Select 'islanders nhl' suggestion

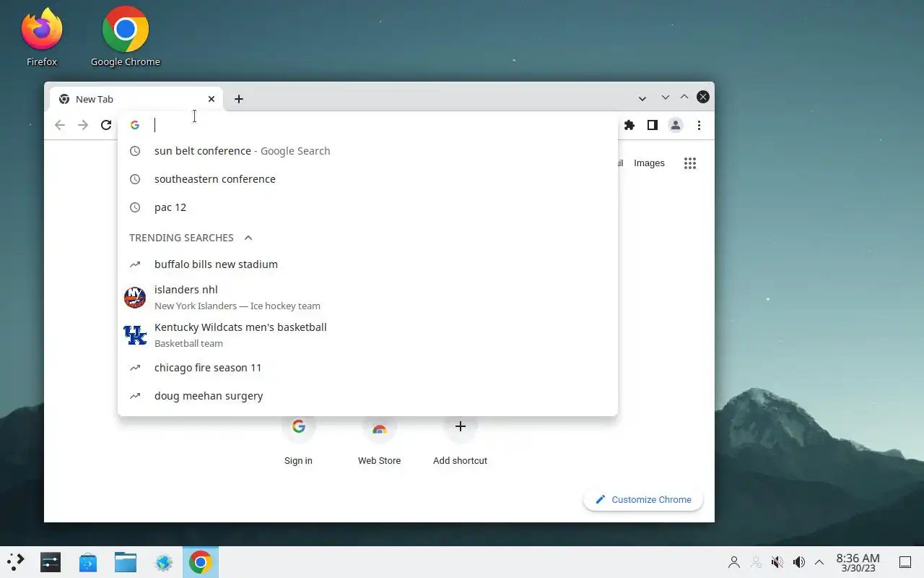pos(368,297)
